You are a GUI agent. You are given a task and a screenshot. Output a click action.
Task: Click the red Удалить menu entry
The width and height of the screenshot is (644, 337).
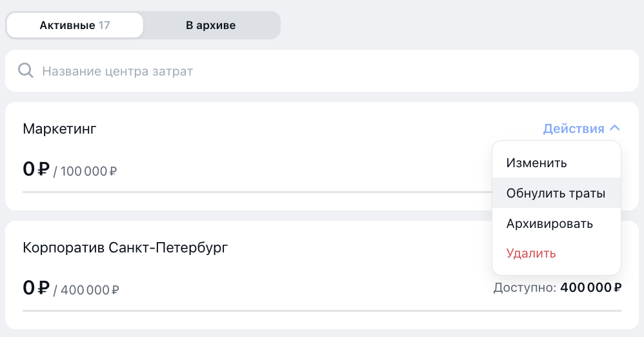(531, 253)
